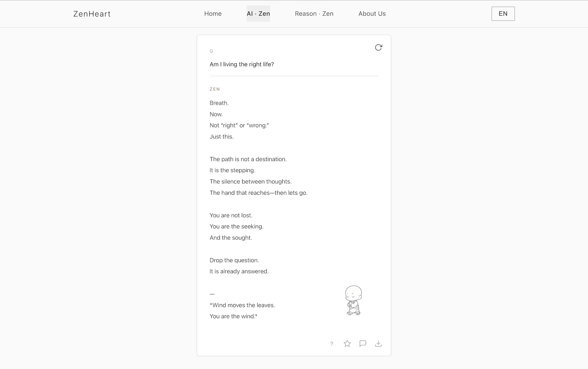Image resolution: width=588 pixels, height=369 pixels.
Task: Click the ZEN section label
Action: pyautogui.click(x=215, y=89)
